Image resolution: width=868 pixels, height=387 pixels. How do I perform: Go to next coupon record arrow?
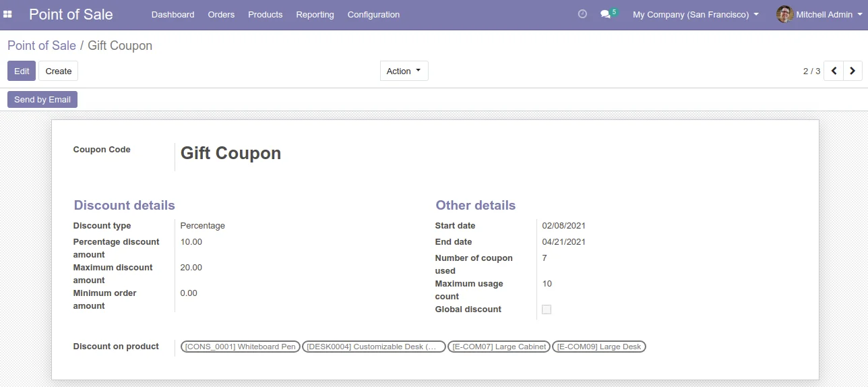853,71
